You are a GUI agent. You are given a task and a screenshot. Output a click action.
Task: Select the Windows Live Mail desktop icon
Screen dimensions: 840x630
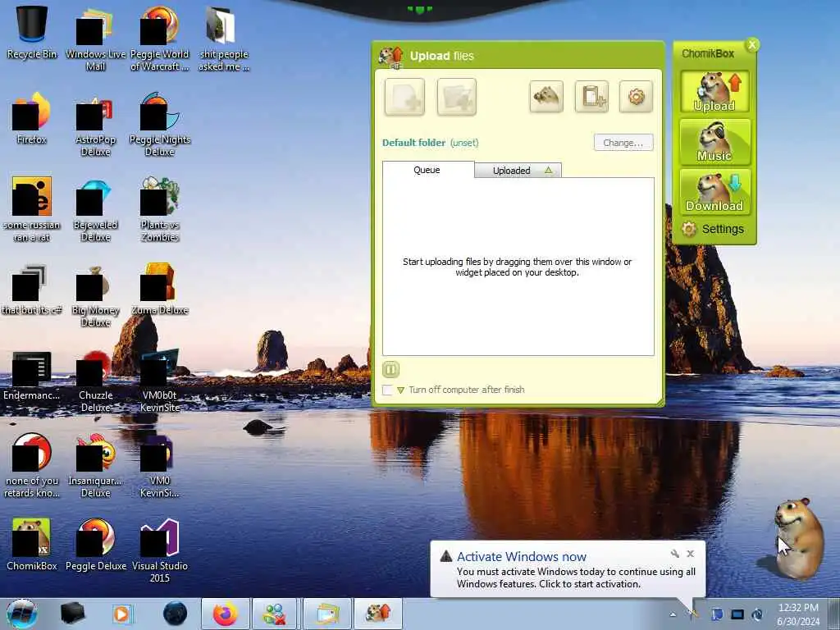pos(95,39)
